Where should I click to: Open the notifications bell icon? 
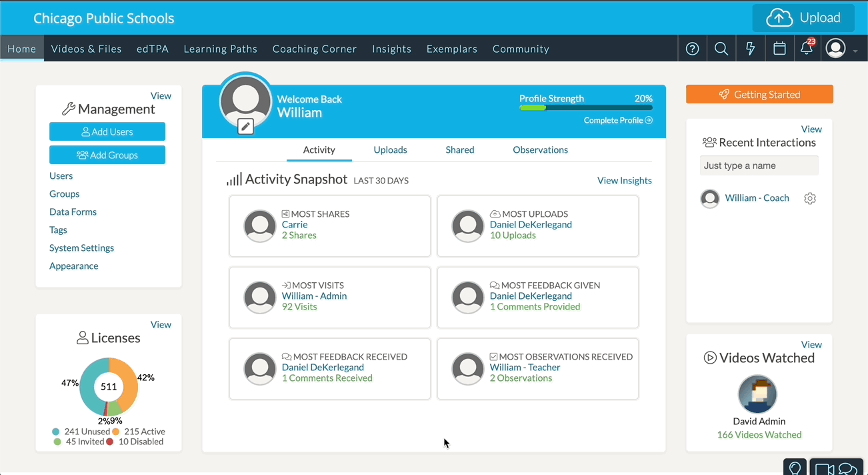click(807, 49)
